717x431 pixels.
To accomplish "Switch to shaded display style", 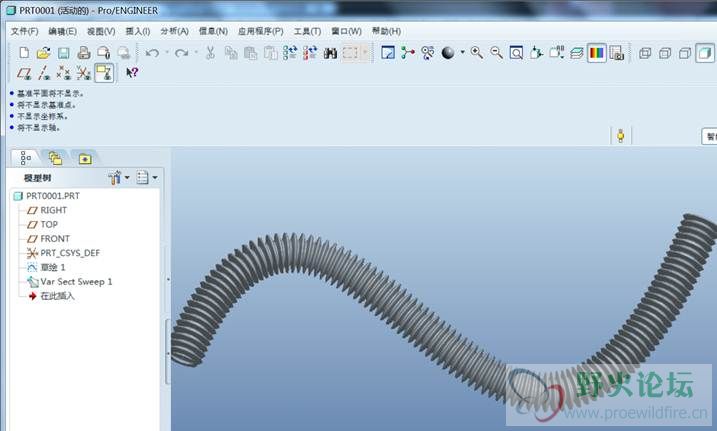I will (705, 53).
